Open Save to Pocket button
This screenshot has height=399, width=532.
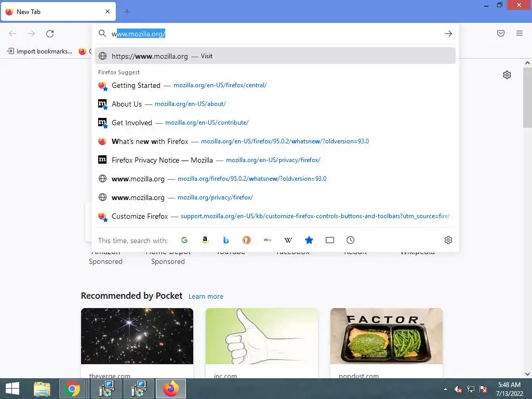(x=501, y=33)
